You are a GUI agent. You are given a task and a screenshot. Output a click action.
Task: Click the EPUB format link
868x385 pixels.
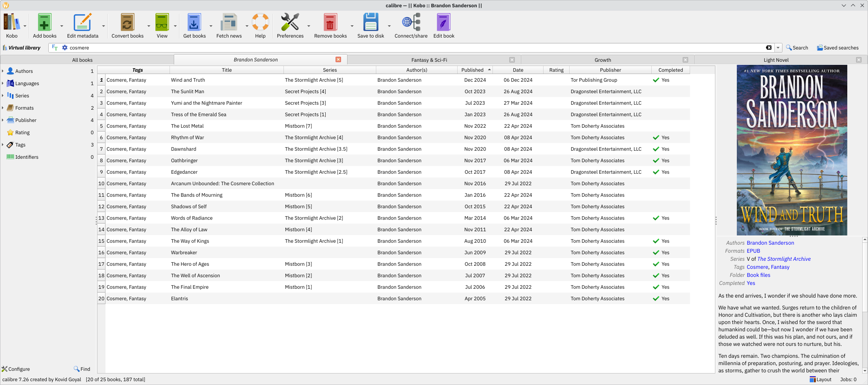[x=753, y=251]
